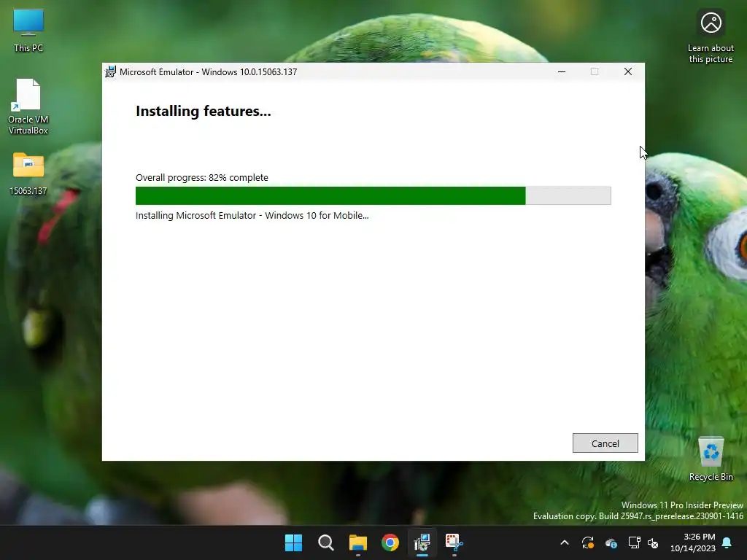Screen dimensions: 747x560
Task: Open the clock showing 3:26 PM
Action: coord(693,542)
